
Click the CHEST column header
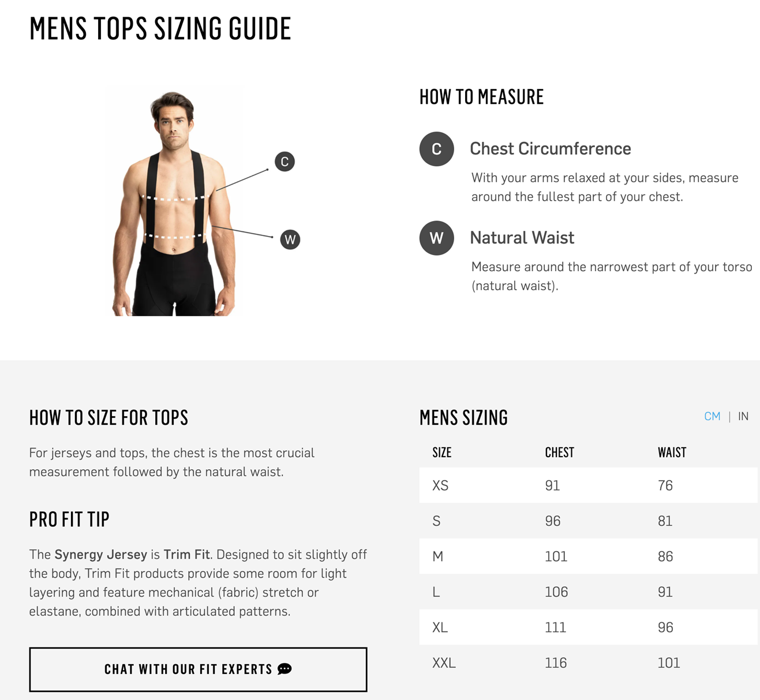point(559,452)
